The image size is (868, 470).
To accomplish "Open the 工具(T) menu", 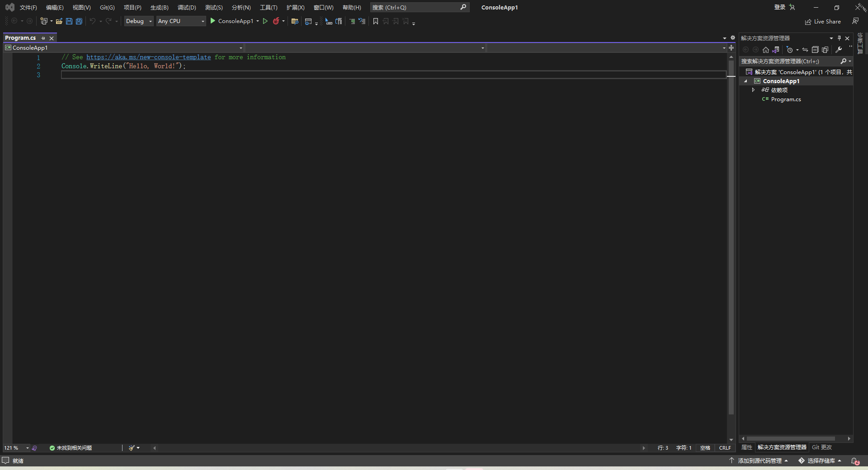I will (269, 7).
